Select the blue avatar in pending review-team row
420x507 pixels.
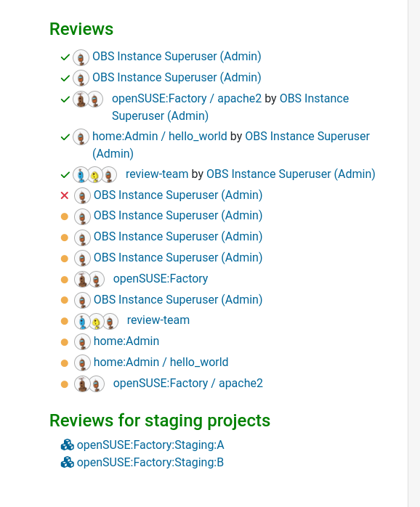tap(82, 321)
